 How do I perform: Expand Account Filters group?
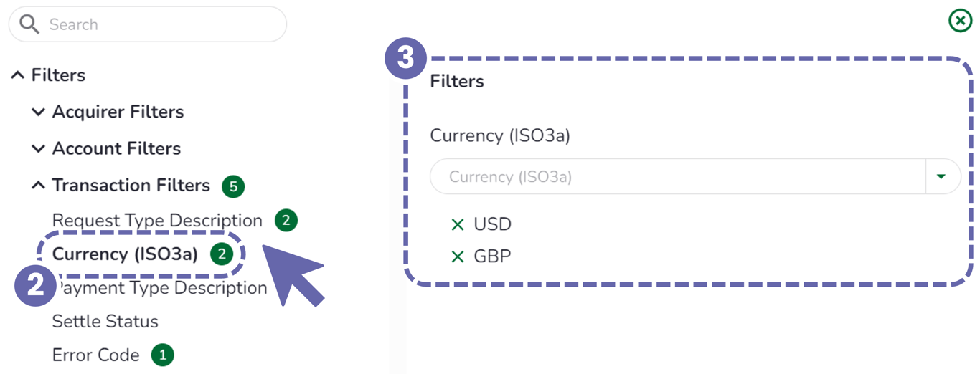(39, 148)
